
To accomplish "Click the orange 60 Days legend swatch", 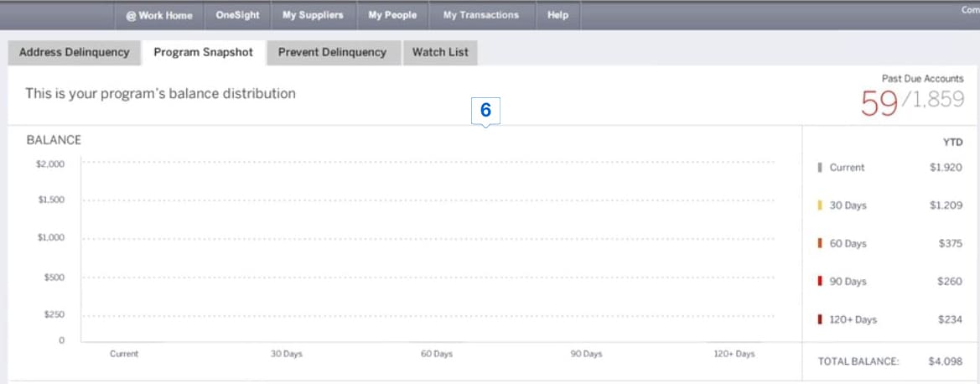I will pyautogui.click(x=820, y=243).
